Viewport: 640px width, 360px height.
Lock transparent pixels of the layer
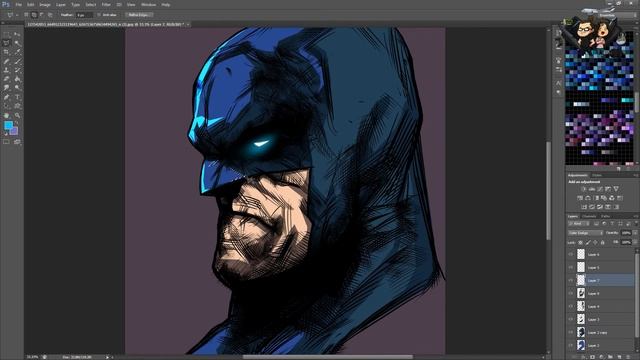[x=580, y=242]
